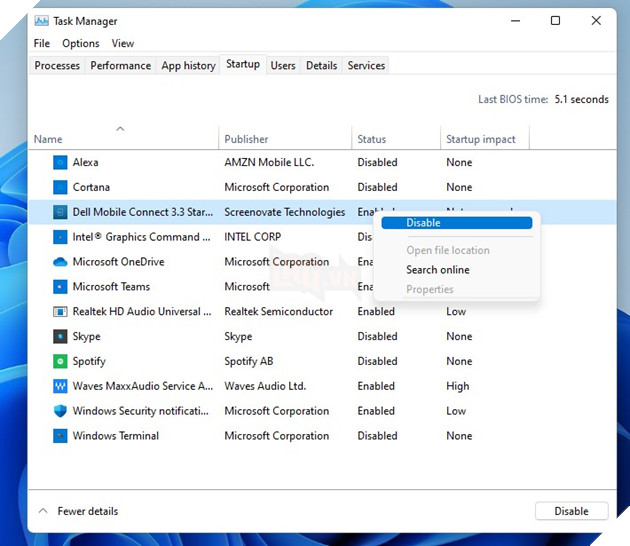This screenshot has height=546, width=630.
Task: Click Realtek Semiconductor publisher cell
Action: (x=278, y=312)
